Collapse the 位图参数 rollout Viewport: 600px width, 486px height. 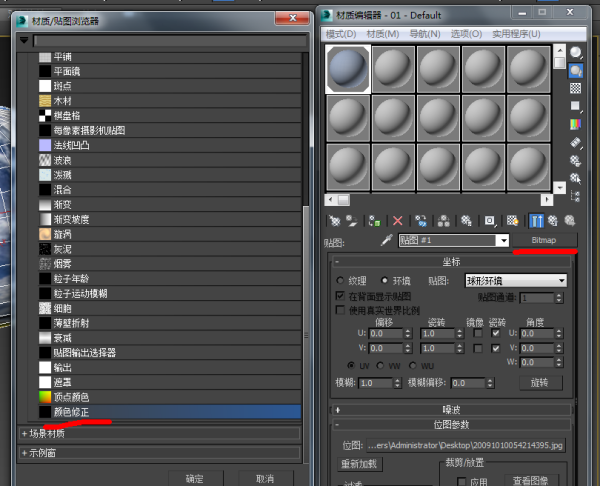pyautogui.click(x=452, y=424)
